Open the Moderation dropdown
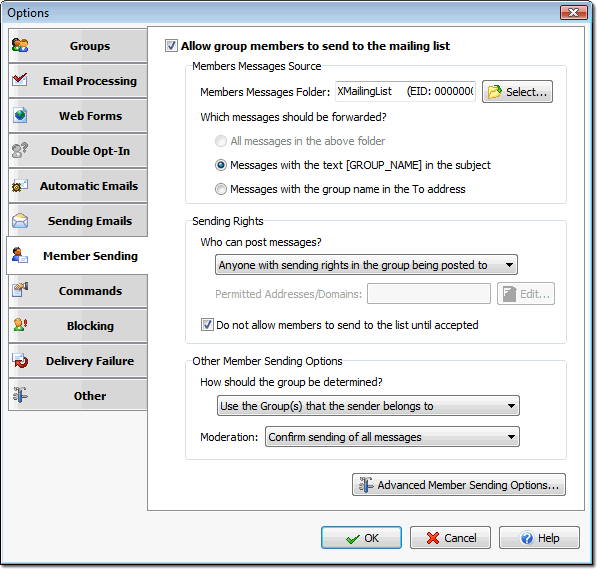Viewport: 597px width, 569px height. point(392,436)
